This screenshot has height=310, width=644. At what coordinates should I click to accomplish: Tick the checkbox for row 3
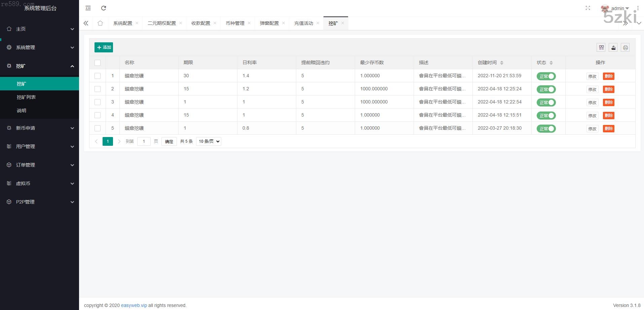pyautogui.click(x=98, y=102)
